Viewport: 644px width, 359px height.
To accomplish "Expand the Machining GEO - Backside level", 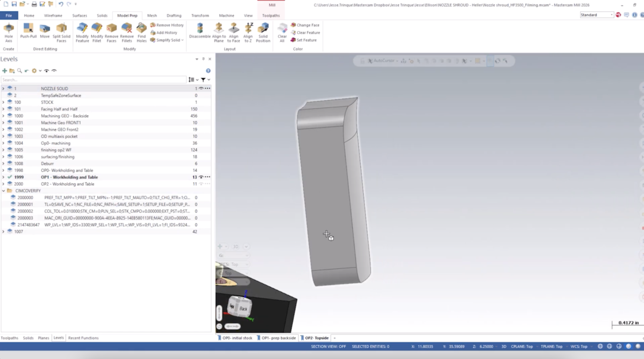I will [x=4, y=116].
